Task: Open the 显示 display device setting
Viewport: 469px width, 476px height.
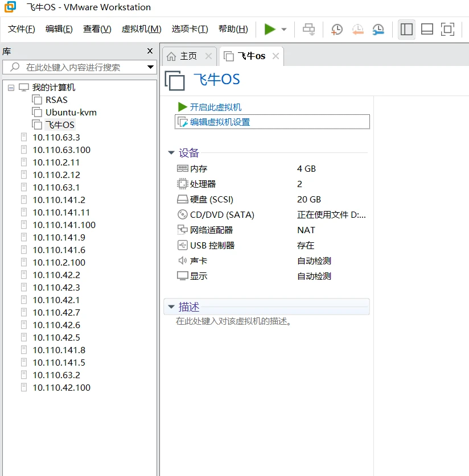Action: [192, 276]
